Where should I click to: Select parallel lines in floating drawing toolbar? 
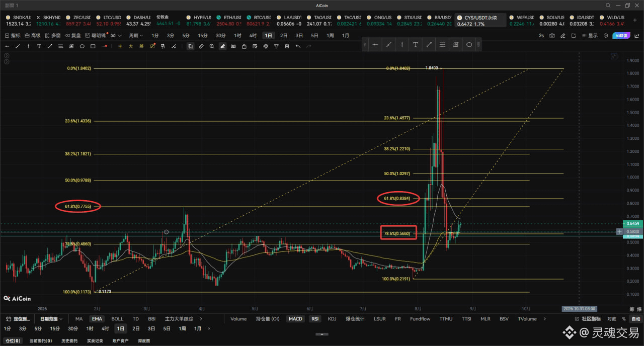[442, 45]
